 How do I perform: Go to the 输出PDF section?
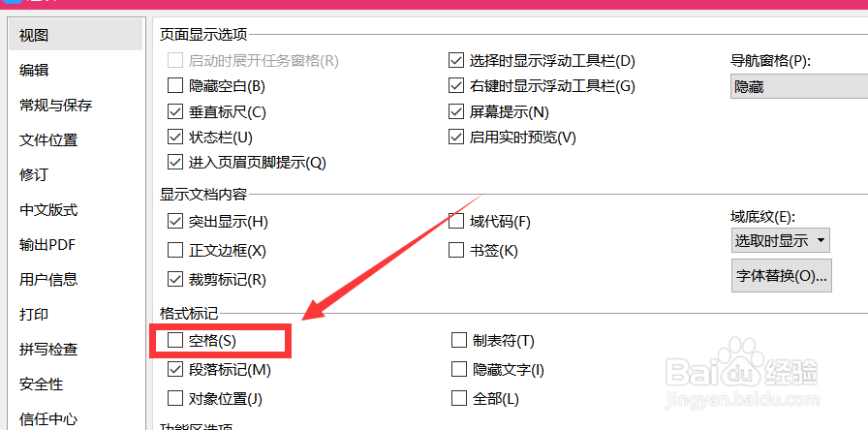(47, 244)
